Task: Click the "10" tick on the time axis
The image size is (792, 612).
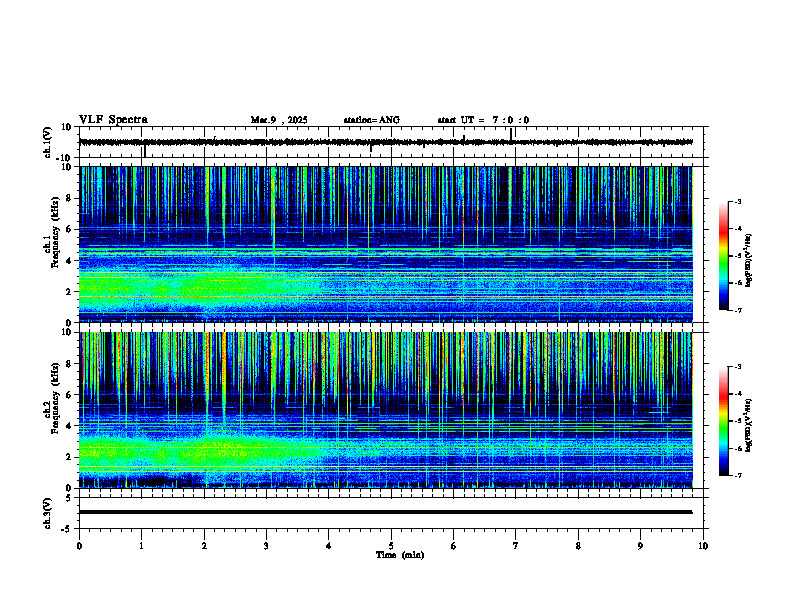Action: [x=703, y=546]
